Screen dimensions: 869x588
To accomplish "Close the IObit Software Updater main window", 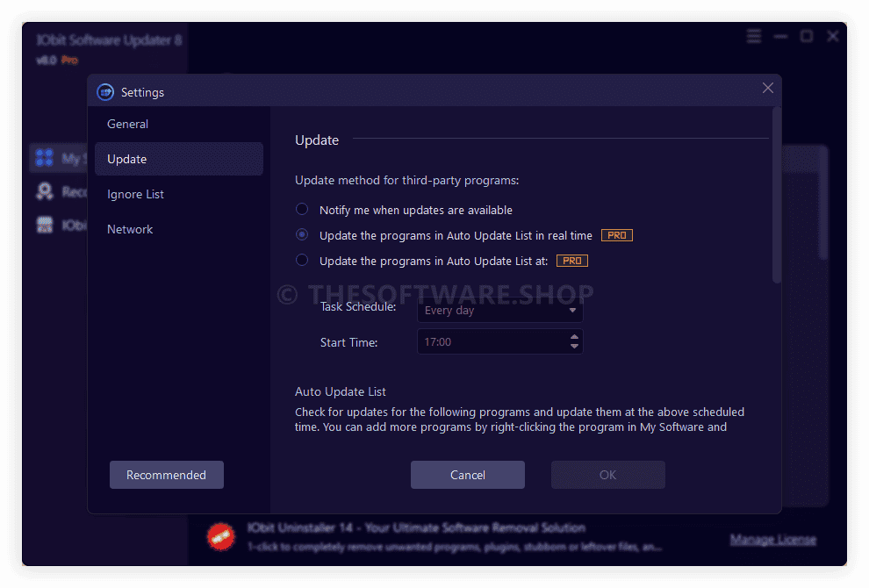I will (x=832, y=37).
